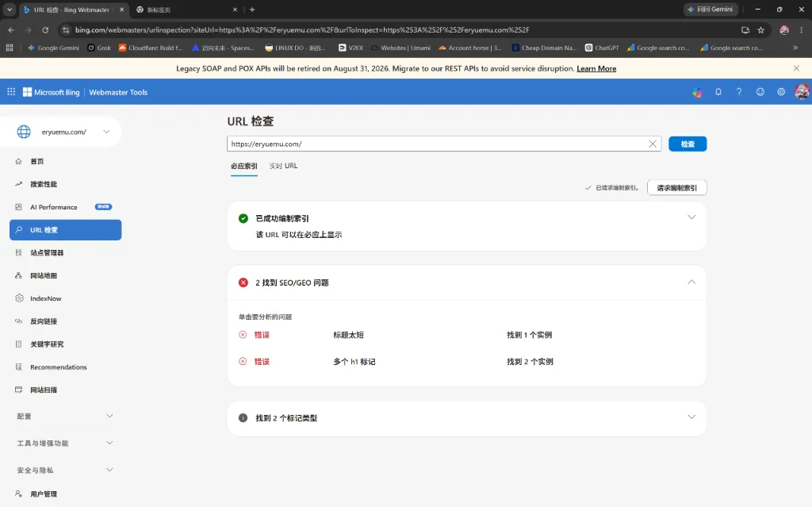The height and width of the screenshot is (507, 812).
Task: Open AI Performance in the sidebar
Action: (65, 207)
